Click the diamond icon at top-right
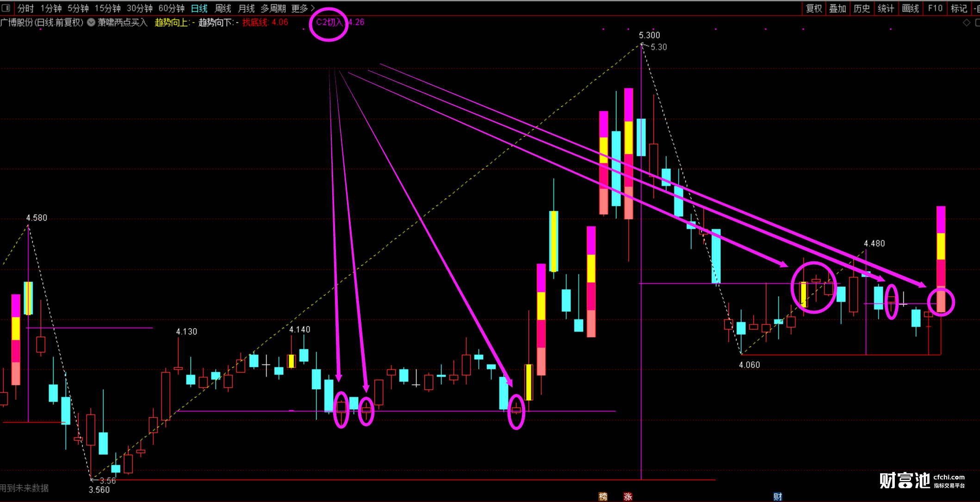This screenshot has width=980, height=502. [x=966, y=23]
